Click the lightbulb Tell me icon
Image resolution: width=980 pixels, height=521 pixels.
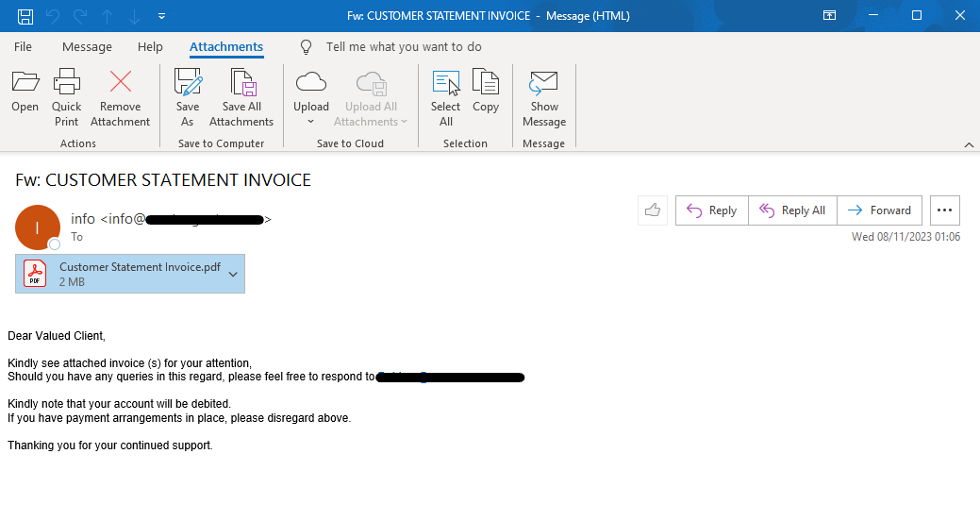click(x=307, y=47)
